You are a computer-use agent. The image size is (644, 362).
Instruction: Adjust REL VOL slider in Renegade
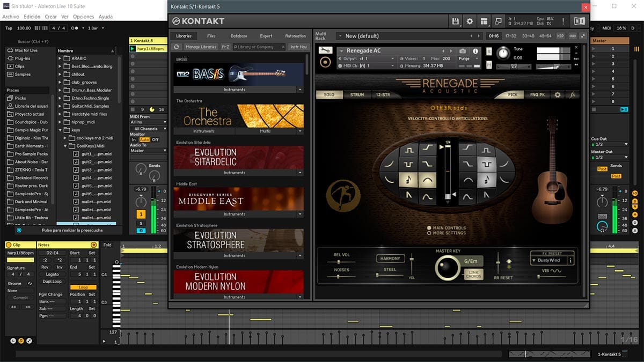click(341, 262)
